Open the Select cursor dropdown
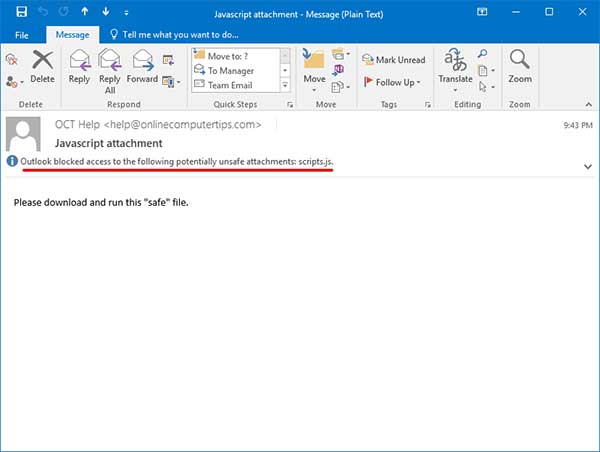 (x=486, y=87)
